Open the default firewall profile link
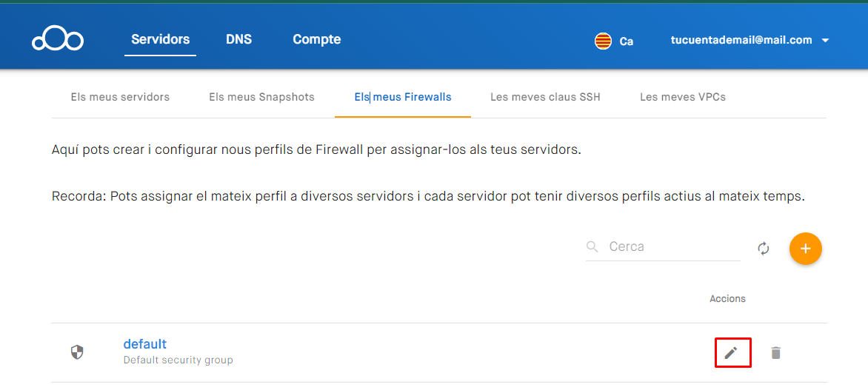The image size is (868, 390). (144, 344)
